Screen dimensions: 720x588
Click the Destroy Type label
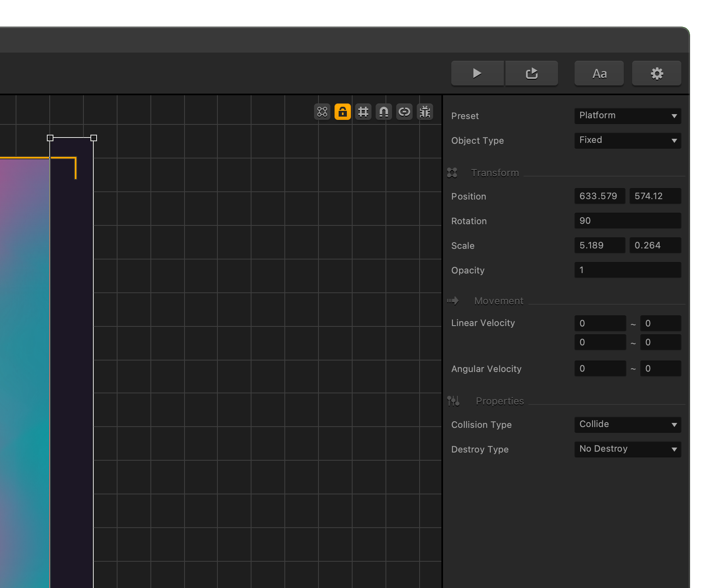[x=480, y=450]
